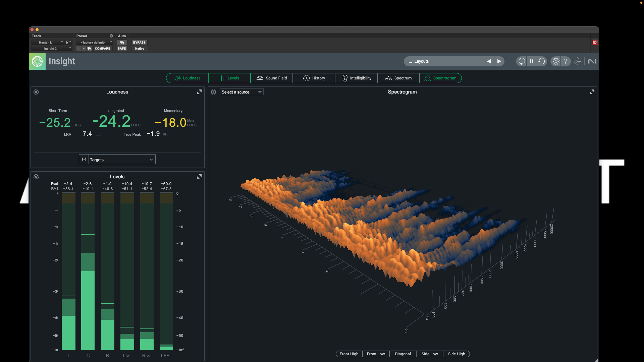Click the COMPARE button
Screen dimensions: 644x362
(102, 49)
